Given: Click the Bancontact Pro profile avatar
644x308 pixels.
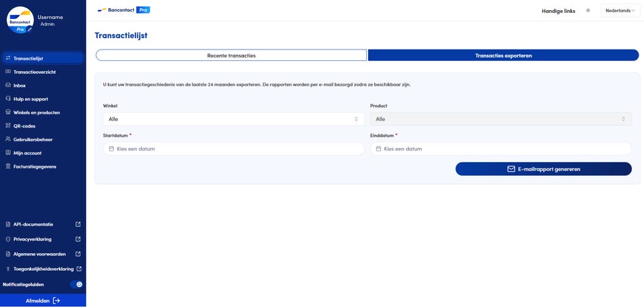Looking at the screenshot, I should tap(20, 20).
